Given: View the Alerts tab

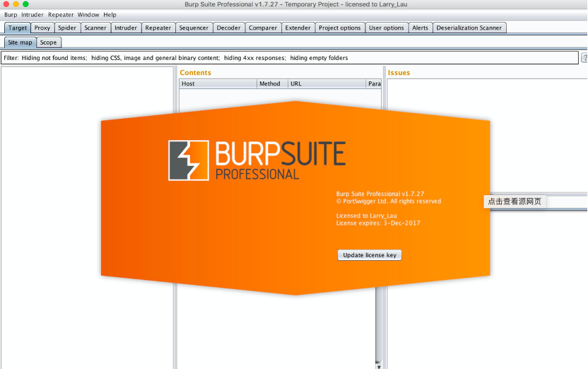Looking at the screenshot, I should coord(420,28).
